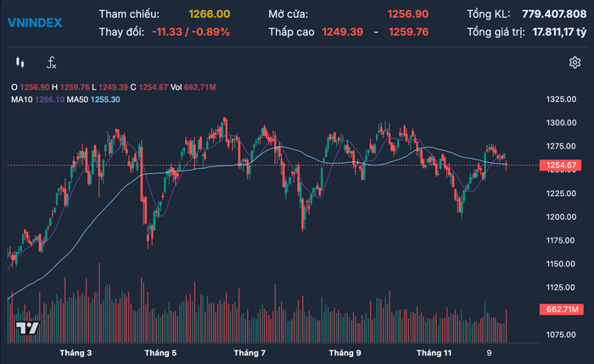Click the Mở cửa value 1256.90
This screenshot has height=364, width=594.
tap(408, 14)
